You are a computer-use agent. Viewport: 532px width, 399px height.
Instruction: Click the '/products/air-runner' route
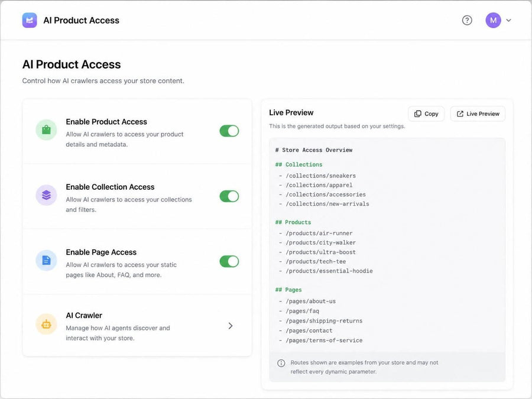coord(319,233)
